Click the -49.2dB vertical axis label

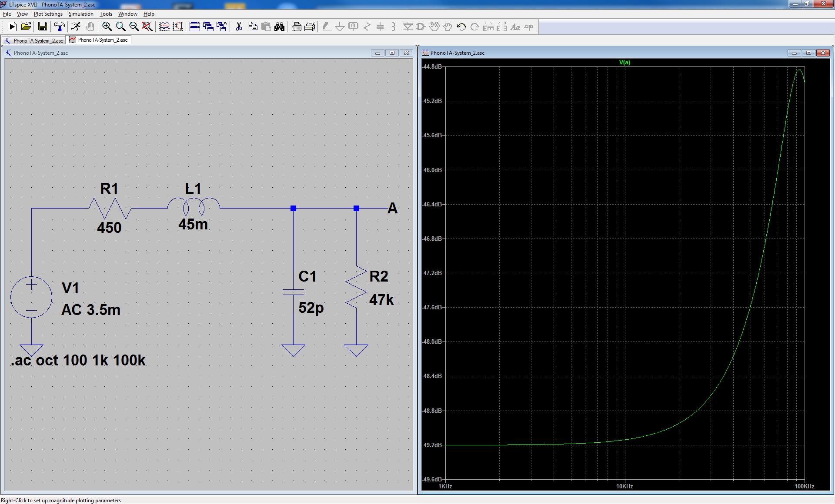pos(432,445)
